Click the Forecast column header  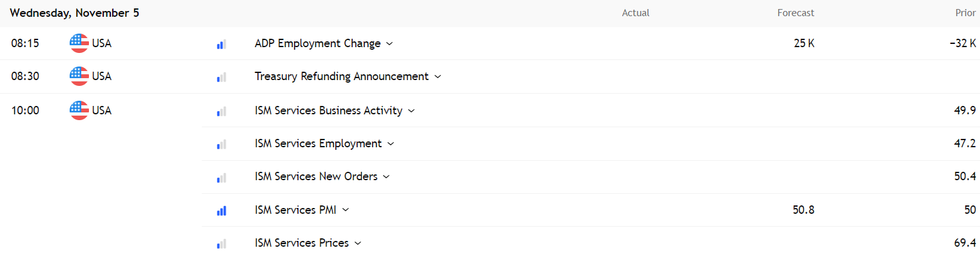(x=796, y=13)
